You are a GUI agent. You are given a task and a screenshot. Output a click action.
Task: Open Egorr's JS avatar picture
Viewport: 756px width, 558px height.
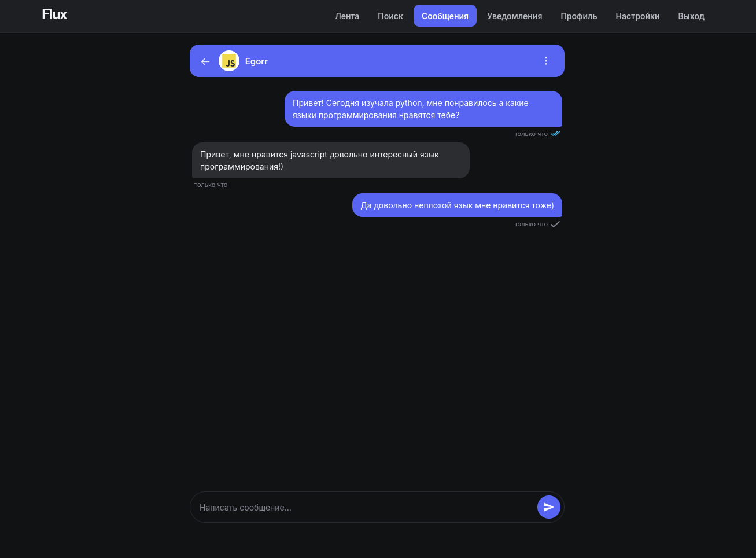(x=229, y=61)
